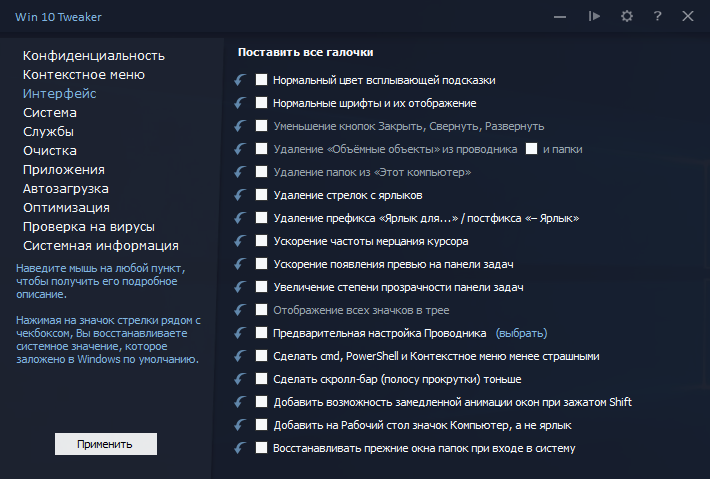
Task: Tick 'Удаление Объёмные объекты из проводника' checkbox
Action: tap(261, 148)
